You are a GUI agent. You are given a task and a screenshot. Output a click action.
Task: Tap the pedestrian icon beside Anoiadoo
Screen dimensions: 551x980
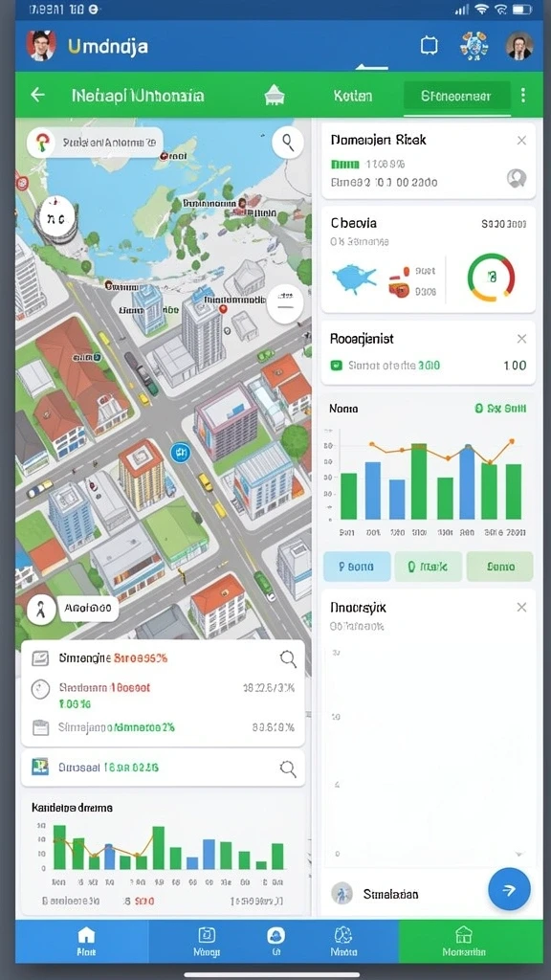point(40,609)
